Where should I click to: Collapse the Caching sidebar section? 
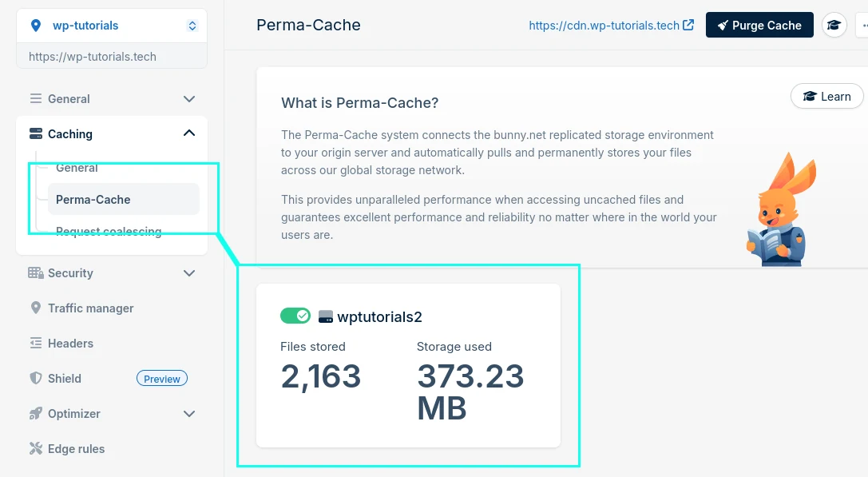tap(189, 134)
